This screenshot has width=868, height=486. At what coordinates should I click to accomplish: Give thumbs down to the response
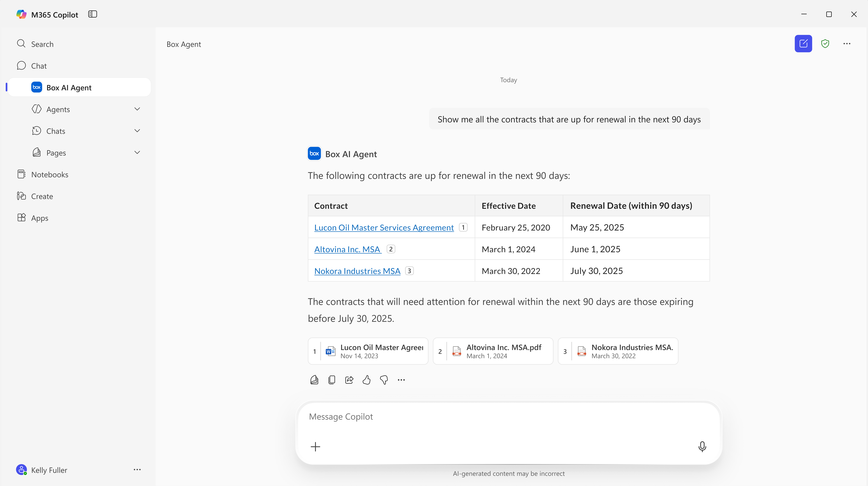(x=384, y=380)
